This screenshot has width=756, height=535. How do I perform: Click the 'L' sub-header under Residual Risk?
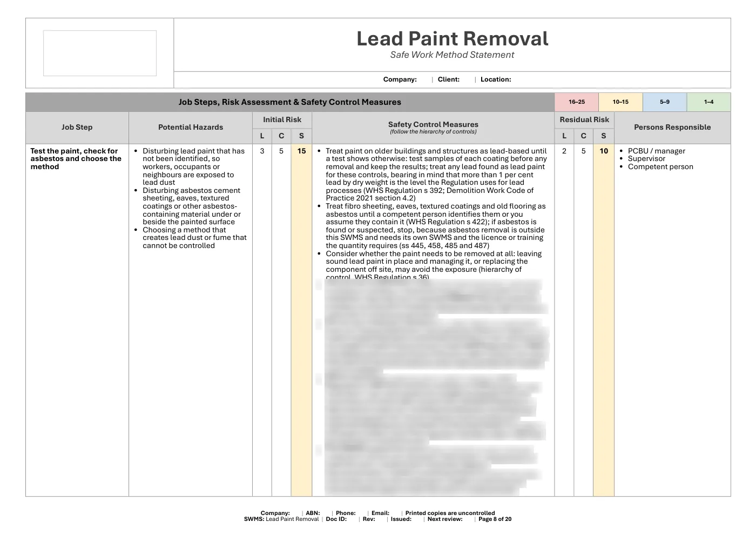pyautogui.click(x=564, y=136)
